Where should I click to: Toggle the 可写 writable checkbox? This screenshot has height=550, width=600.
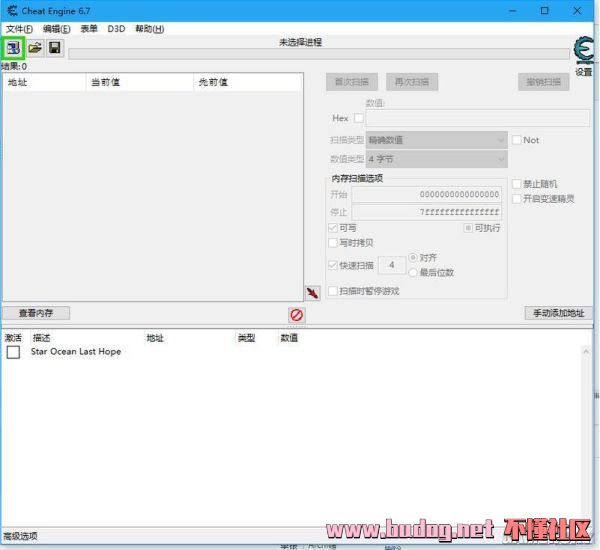tap(333, 228)
